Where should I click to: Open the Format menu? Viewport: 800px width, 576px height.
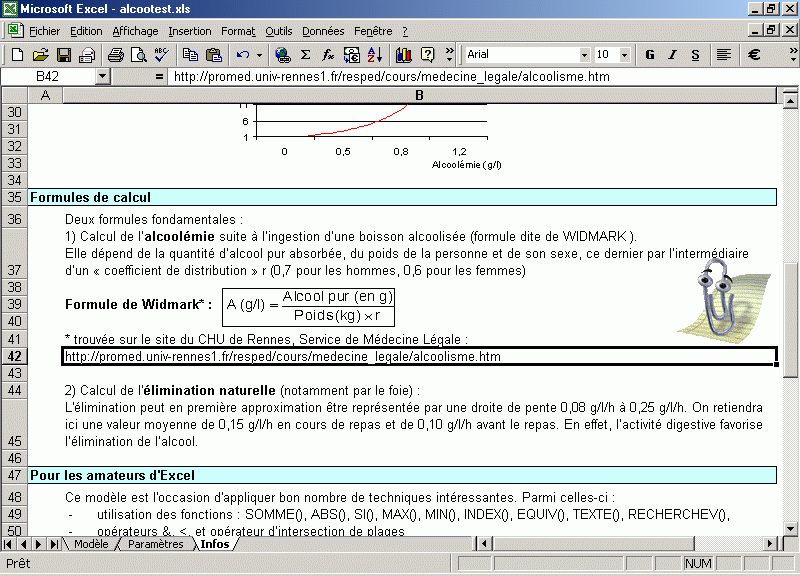coord(238,31)
